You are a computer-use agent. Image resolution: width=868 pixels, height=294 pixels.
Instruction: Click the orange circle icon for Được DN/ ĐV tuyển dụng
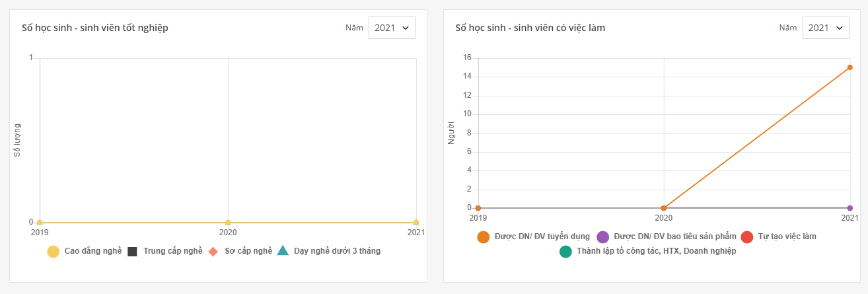[x=484, y=237]
